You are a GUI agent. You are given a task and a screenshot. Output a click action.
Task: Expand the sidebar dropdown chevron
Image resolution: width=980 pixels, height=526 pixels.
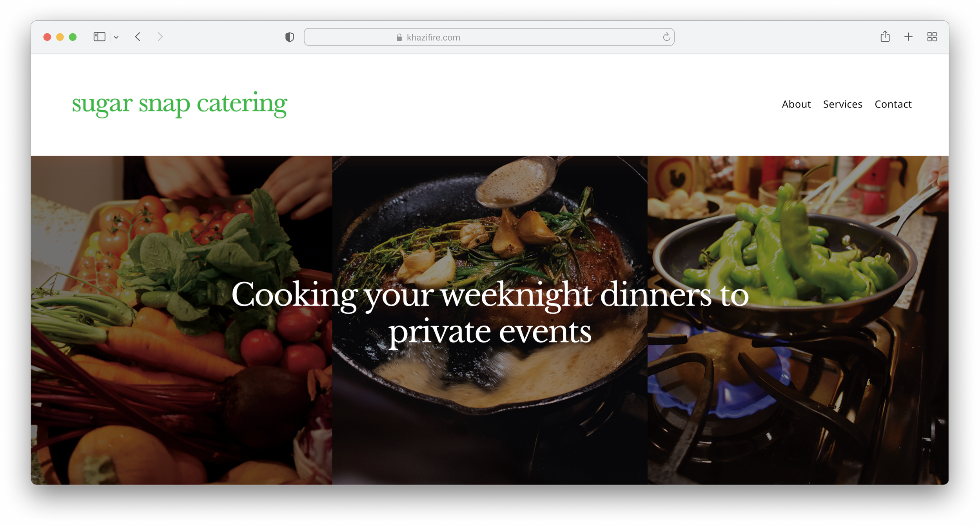pos(116,37)
